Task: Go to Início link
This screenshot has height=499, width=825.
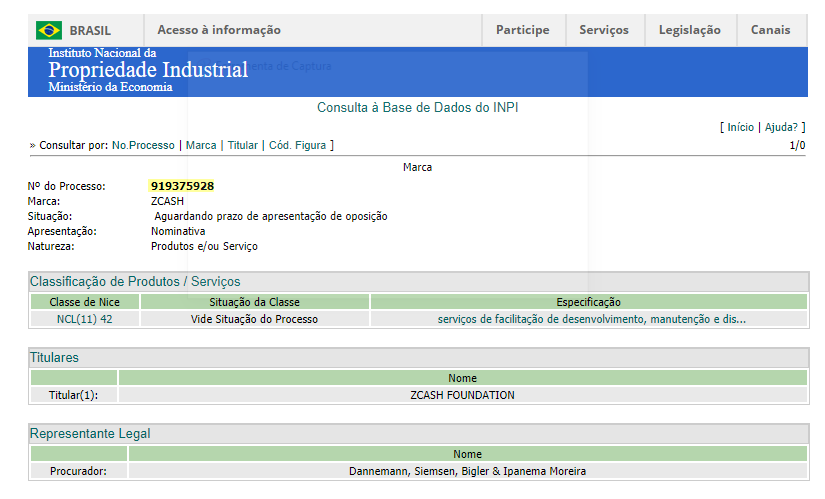Action: [x=740, y=127]
